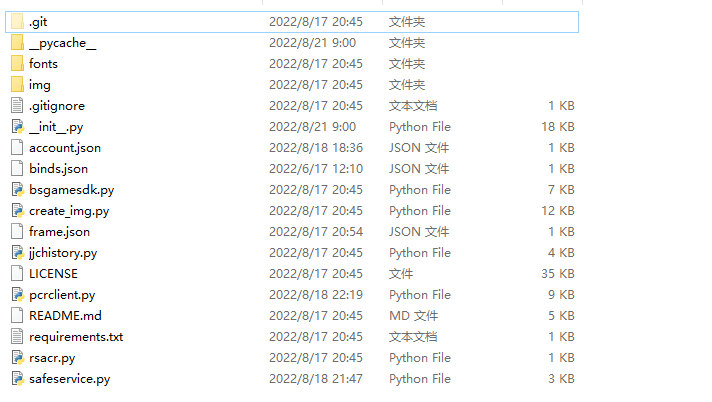This screenshot has width=712, height=402.
Task: Select the bsgamesdk.py file name
Action: click(72, 190)
